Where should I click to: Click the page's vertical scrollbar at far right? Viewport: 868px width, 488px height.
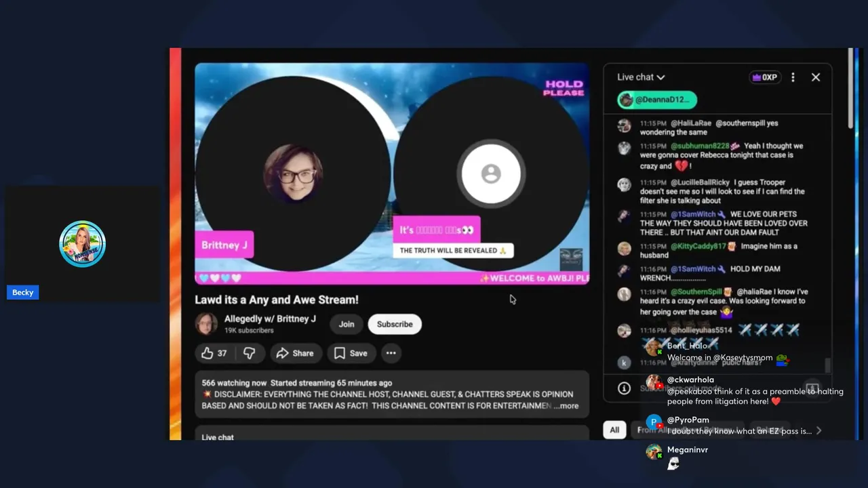tap(851, 88)
